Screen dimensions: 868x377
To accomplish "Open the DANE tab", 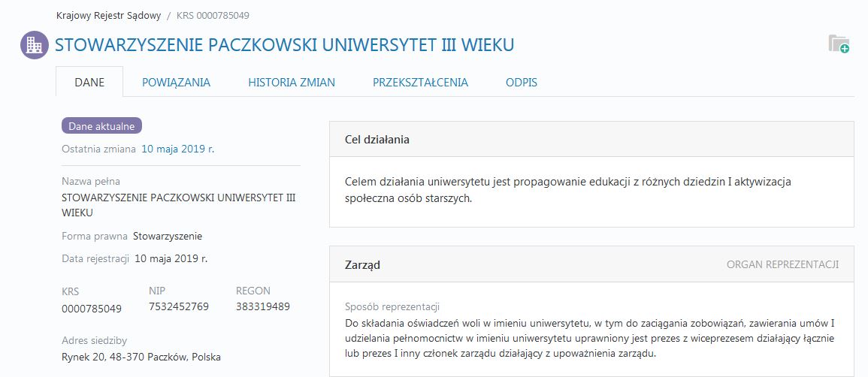I will (x=89, y=83).
